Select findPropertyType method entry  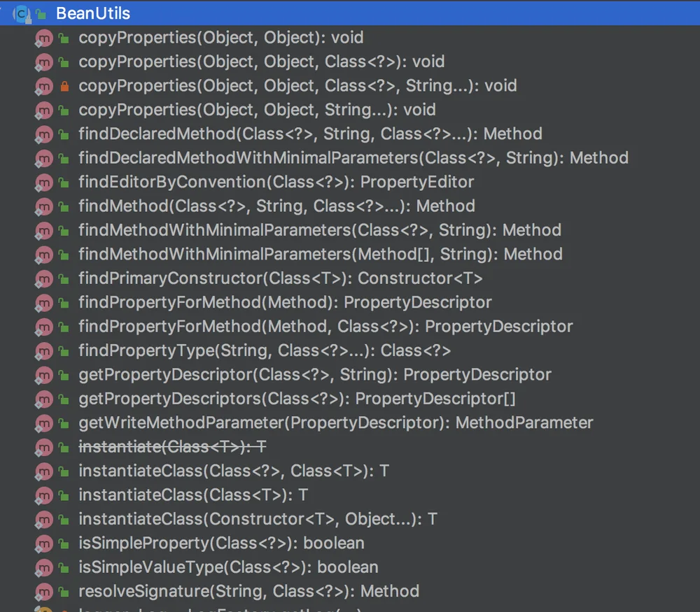[265, 350]
